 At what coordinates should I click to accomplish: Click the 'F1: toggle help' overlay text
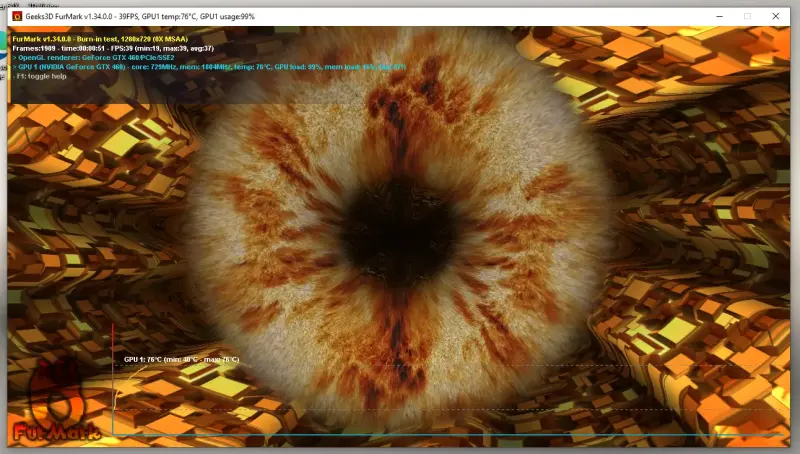pos(42,76)
